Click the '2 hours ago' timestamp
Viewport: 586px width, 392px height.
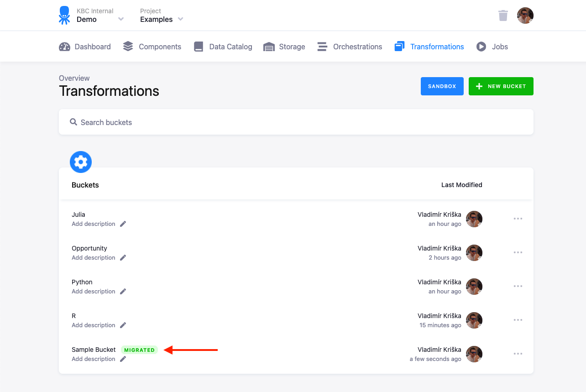[x=445, y=258]
